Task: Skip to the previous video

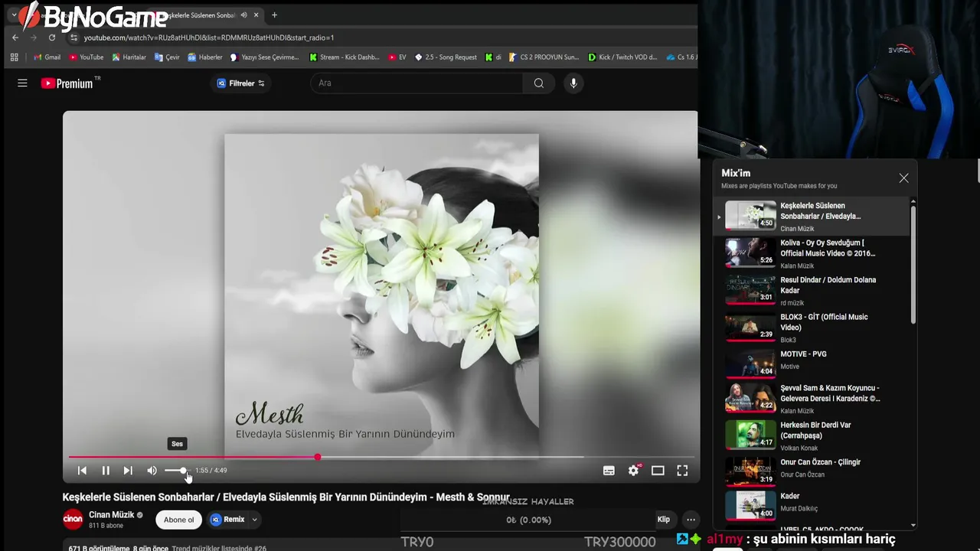Action: point(82,471)
